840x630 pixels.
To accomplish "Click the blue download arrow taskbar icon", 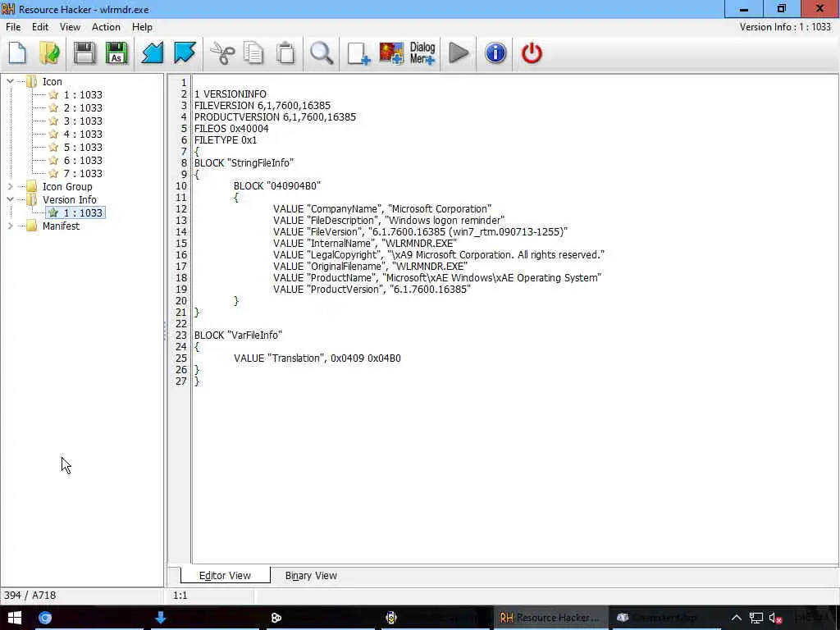I will pyautogui.click(x=160, y=618).
